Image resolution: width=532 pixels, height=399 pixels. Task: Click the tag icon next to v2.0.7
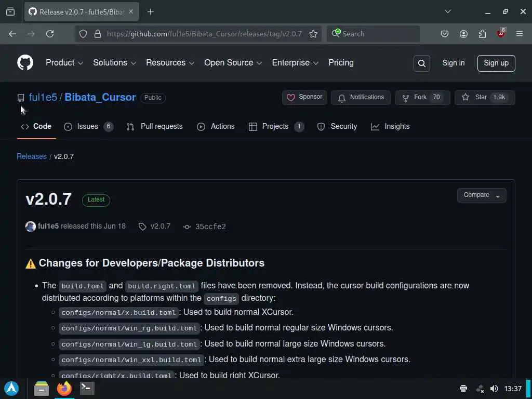click(142, 227)
